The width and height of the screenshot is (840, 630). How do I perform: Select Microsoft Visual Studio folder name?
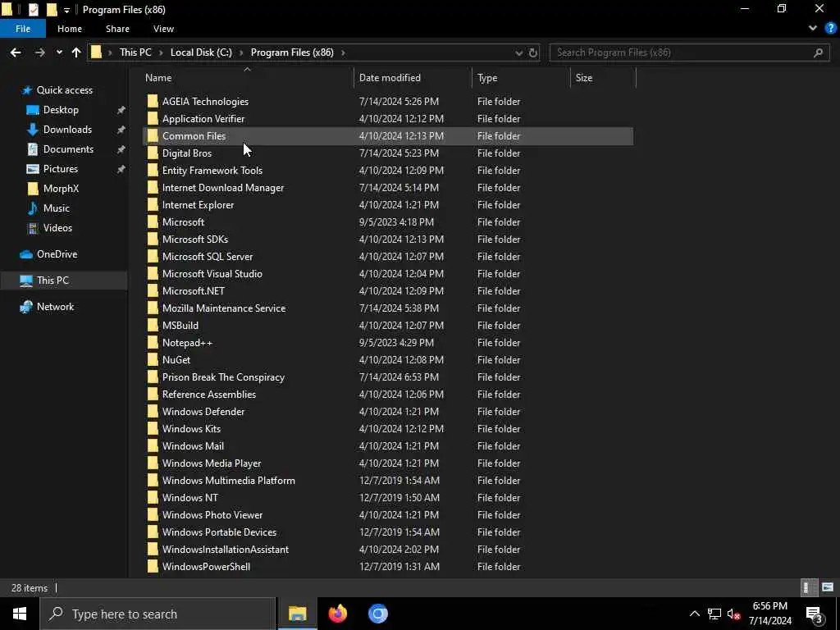point(212,274)
